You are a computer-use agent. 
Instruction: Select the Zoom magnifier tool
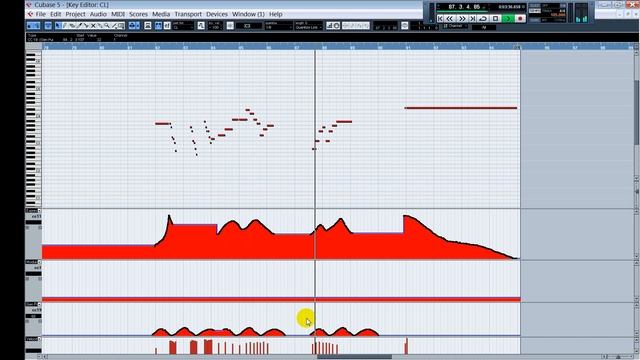[x=107, y=26]
